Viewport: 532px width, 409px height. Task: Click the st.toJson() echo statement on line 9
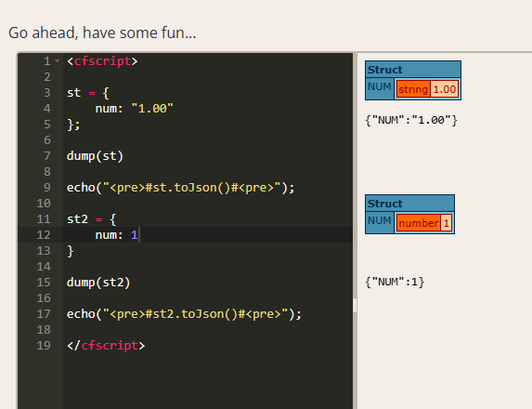[180, 188]
